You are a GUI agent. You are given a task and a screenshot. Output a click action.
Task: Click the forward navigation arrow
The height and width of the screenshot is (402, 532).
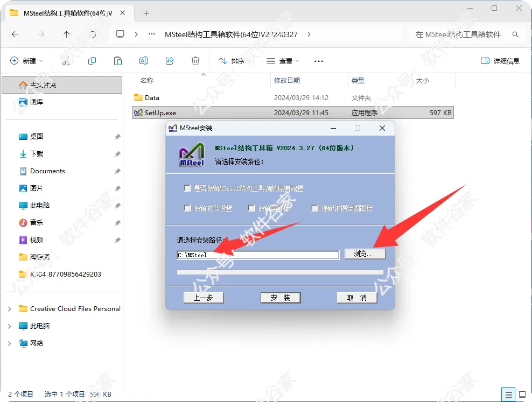click(x=41, y=34)
